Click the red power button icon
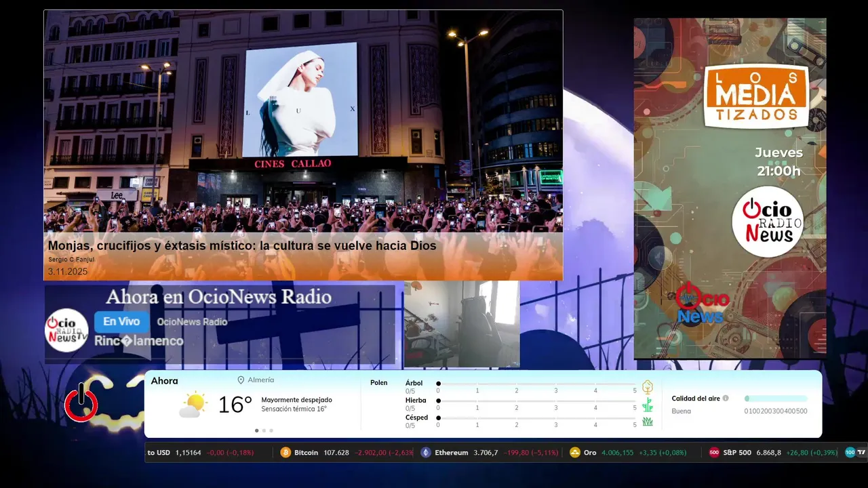 [x=81, y=403]
